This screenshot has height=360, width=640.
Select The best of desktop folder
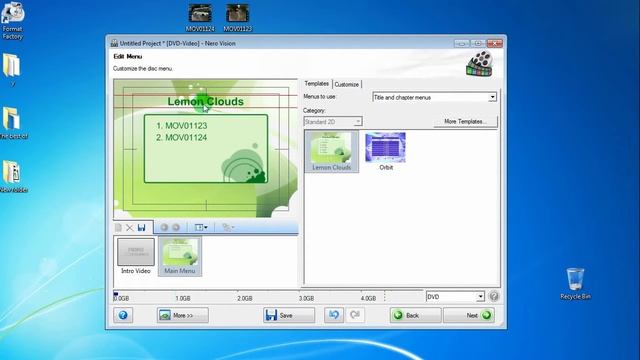click(13, 122)
